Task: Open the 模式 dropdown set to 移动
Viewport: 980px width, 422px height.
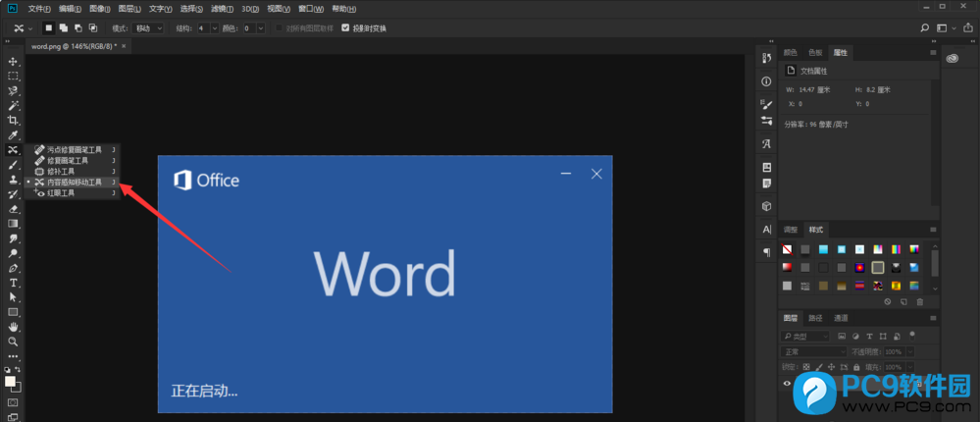Action: (x=149, y=28)
